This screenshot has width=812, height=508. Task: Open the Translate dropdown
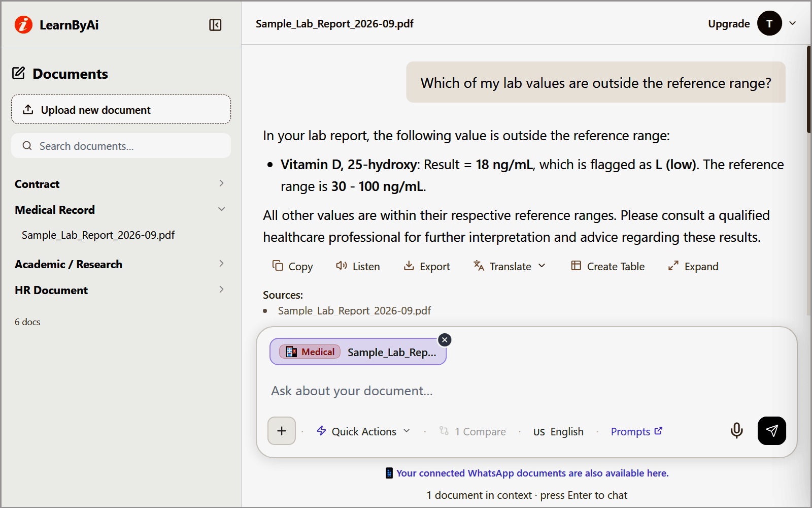pyautogui.click(x=510, y=266)
